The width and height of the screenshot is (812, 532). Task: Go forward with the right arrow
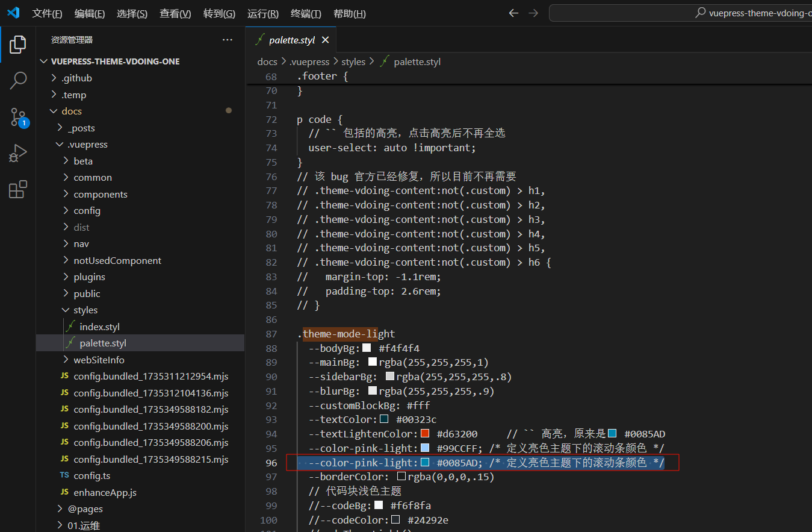533,13
